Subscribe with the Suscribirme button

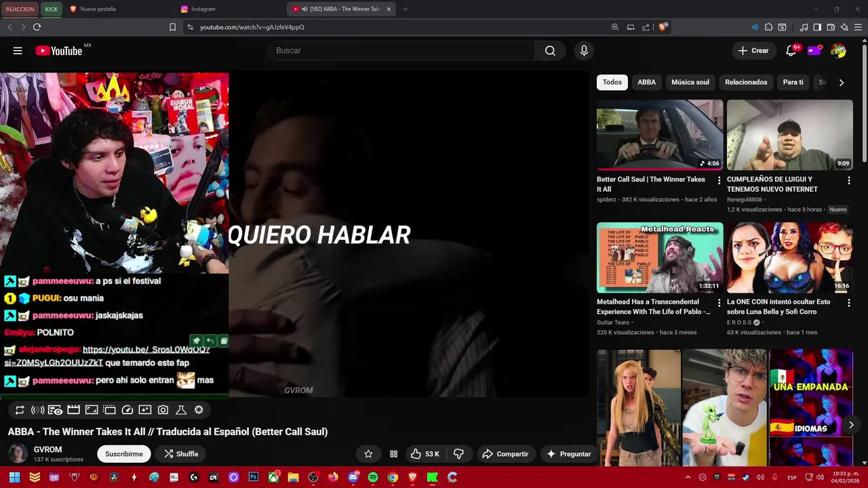pos(124,454)
